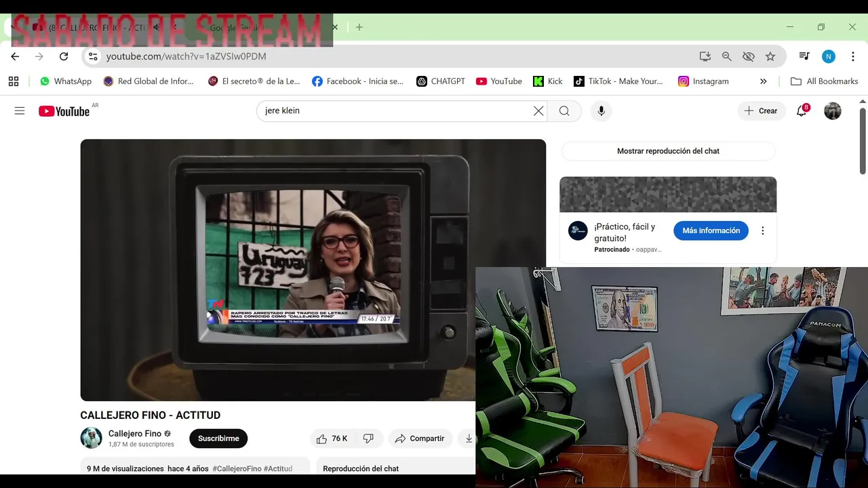The height and width of the screenshot is (488, 868).
Task: Open Kick bookmark
Action: tap(548, 81)
